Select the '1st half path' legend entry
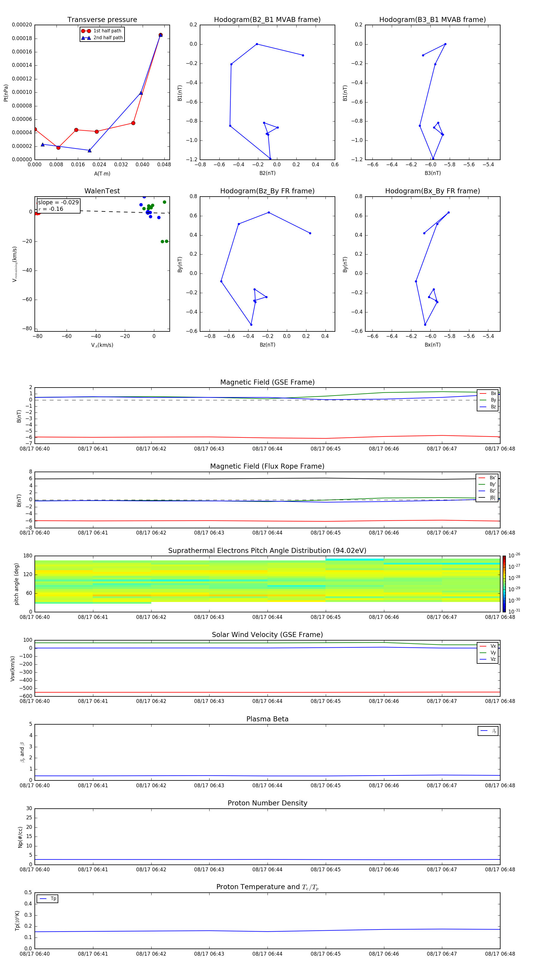 [102, 31]
